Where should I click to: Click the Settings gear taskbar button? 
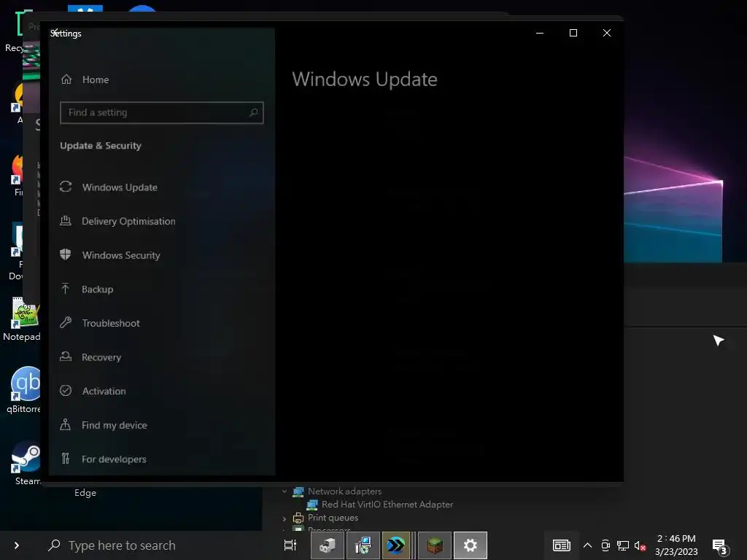click(x=471, y=545)
